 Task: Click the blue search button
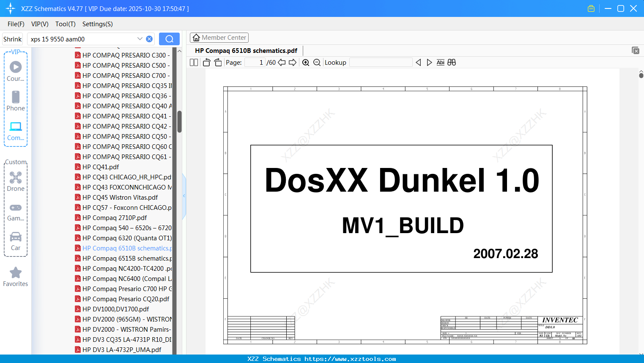pos(169,39)
